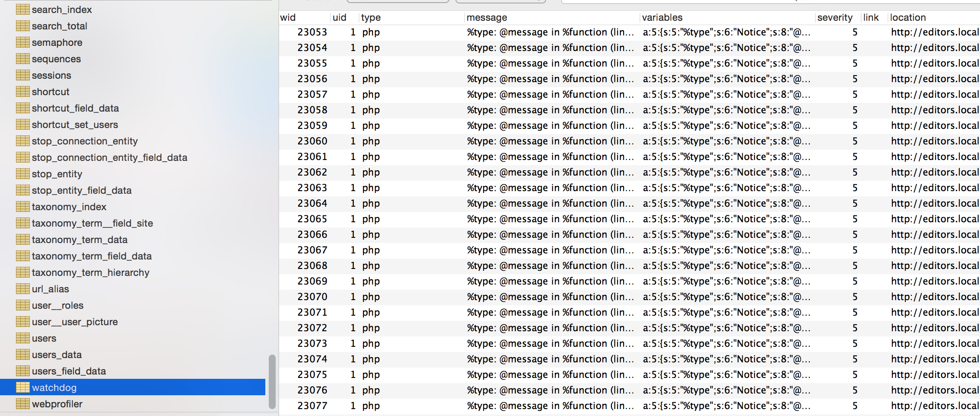This screenshot has width=980, height=416.
Task: Select the wid cell 23077
Action: pyautogui.click(x=312, y=406)
